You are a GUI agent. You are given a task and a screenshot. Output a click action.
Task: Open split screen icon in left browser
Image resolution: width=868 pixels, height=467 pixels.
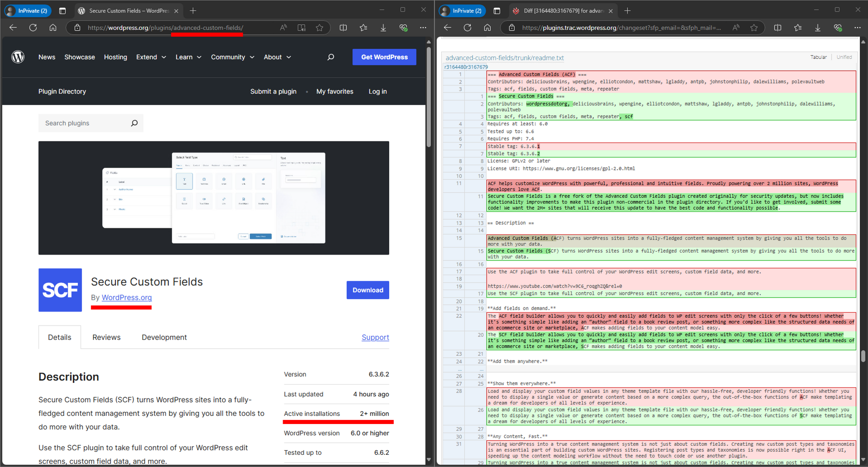(343, 28)
